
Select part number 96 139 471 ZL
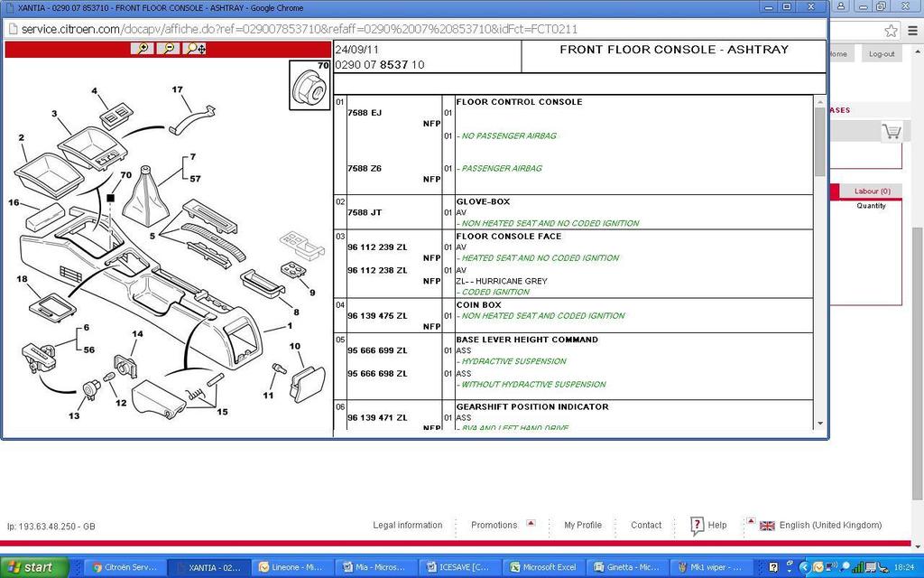point(377,417)
